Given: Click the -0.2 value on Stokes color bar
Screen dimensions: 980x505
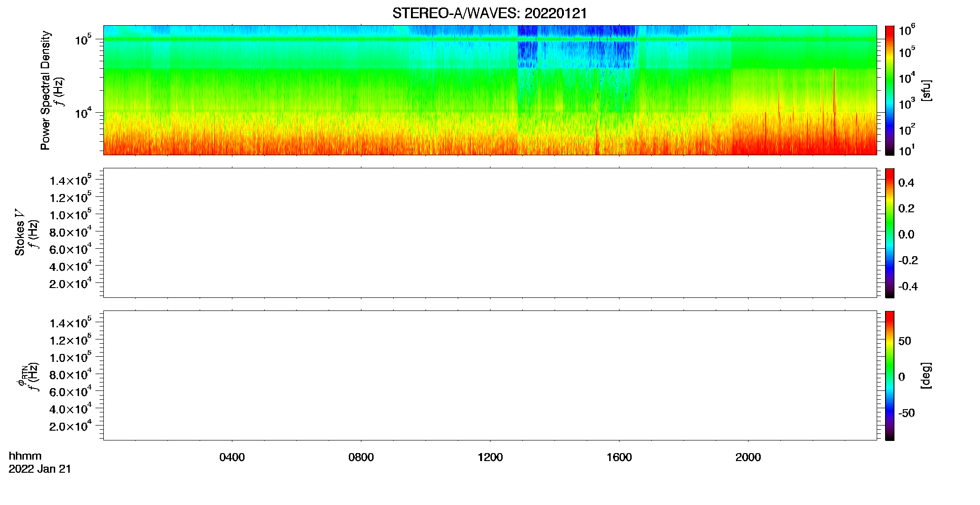Looking at the screenshot, I should click(908, 260).
